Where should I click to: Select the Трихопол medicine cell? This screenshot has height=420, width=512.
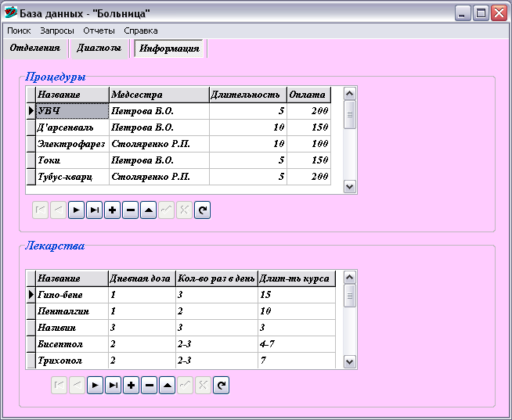click(x=72, y=361)
